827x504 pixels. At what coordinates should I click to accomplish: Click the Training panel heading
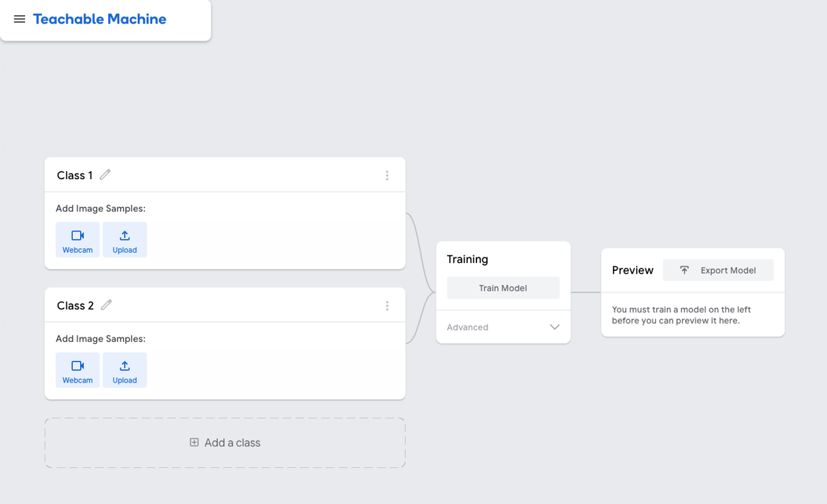467,259
